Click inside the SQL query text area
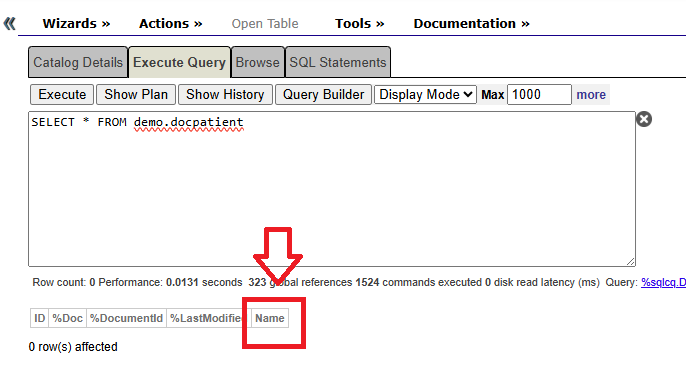686x388 pixels. coord(332,189)
